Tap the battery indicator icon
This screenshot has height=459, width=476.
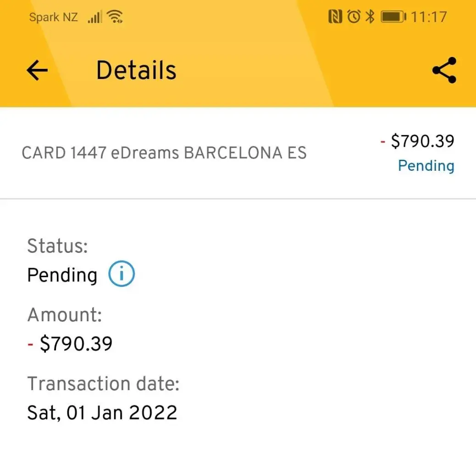pyautogui.click(x=393, y=17)
